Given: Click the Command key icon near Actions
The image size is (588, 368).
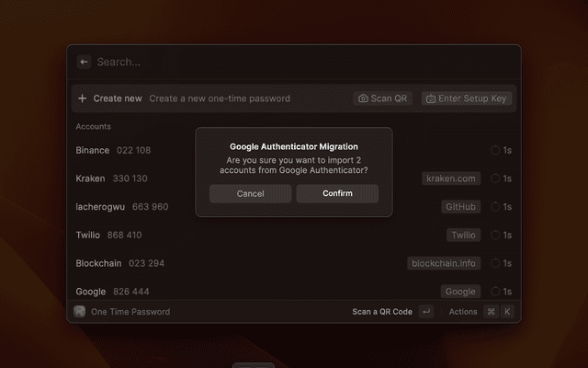Looking at the screenshot, I should (491, 312).
